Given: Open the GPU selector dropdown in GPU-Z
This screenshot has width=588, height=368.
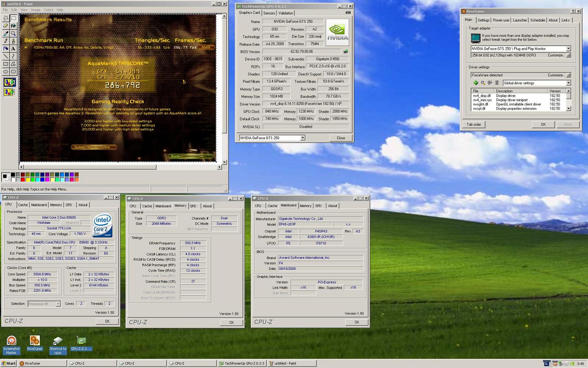Looking at the screenshot, I should pos(302,138).
